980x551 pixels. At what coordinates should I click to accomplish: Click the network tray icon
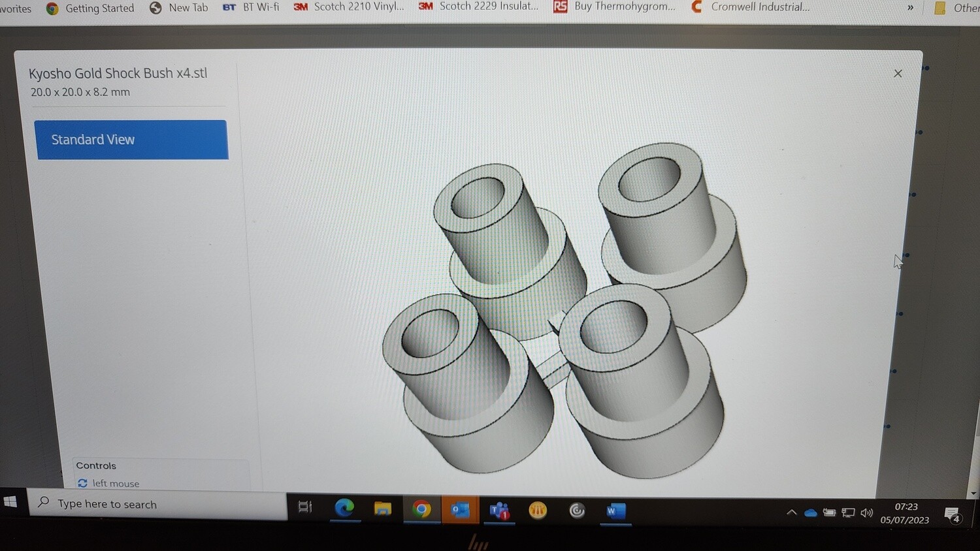[848, 513]
